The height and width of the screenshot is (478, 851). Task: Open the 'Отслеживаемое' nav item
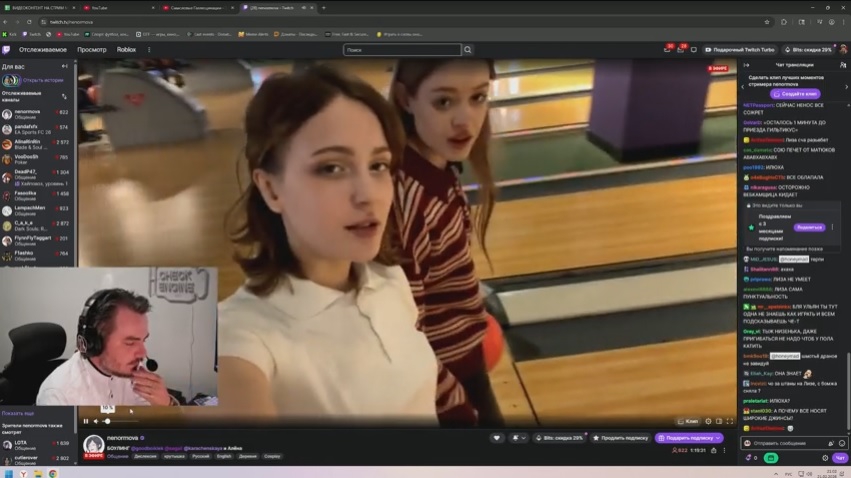point(43,50)
